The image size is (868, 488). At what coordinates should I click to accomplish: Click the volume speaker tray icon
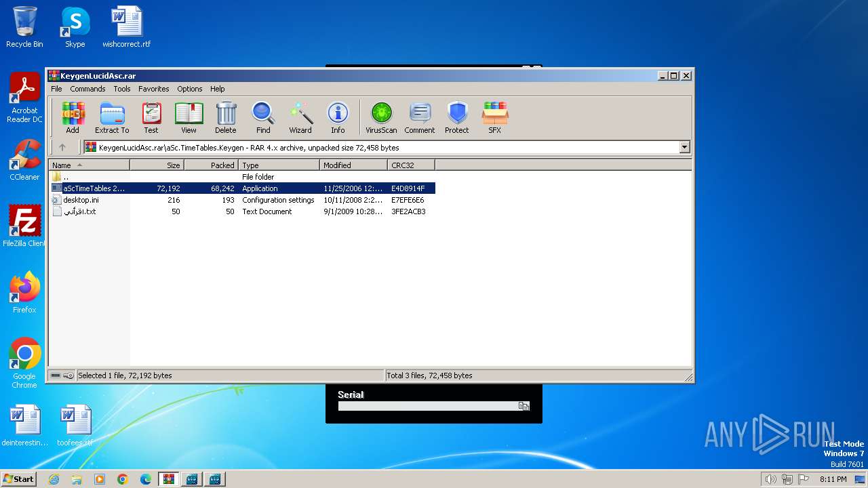click(770, 479)
